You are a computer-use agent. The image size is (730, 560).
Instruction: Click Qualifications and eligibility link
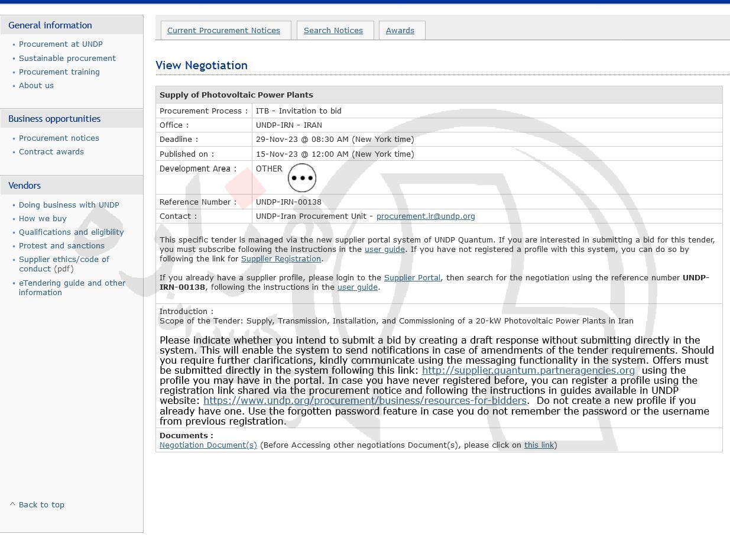click(x=72, y=232)
